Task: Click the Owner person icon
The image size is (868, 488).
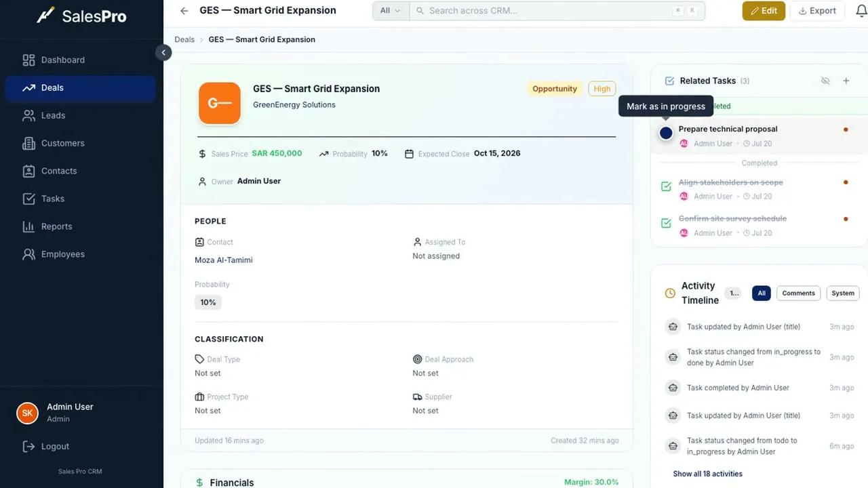Action: pyautogui.click(x=202, y=182)
